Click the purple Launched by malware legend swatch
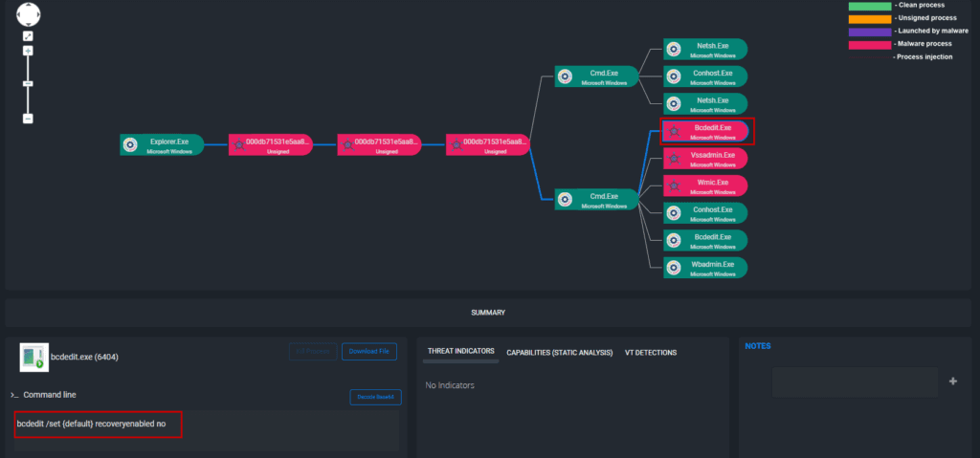980x458 pixels. click(869, 32)
